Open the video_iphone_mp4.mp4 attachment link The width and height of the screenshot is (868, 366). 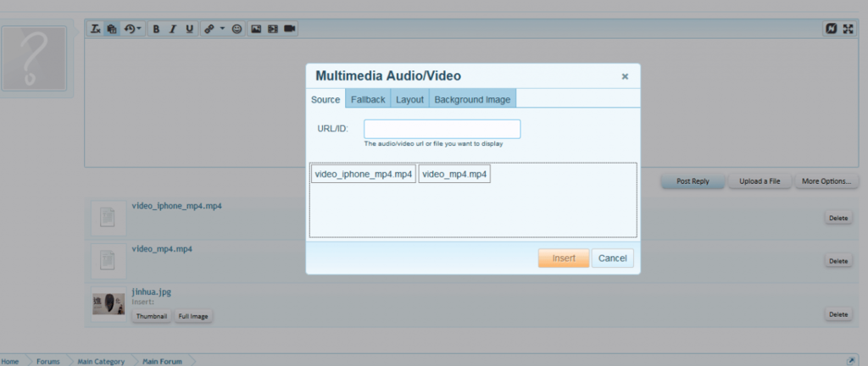coord(176,206)
